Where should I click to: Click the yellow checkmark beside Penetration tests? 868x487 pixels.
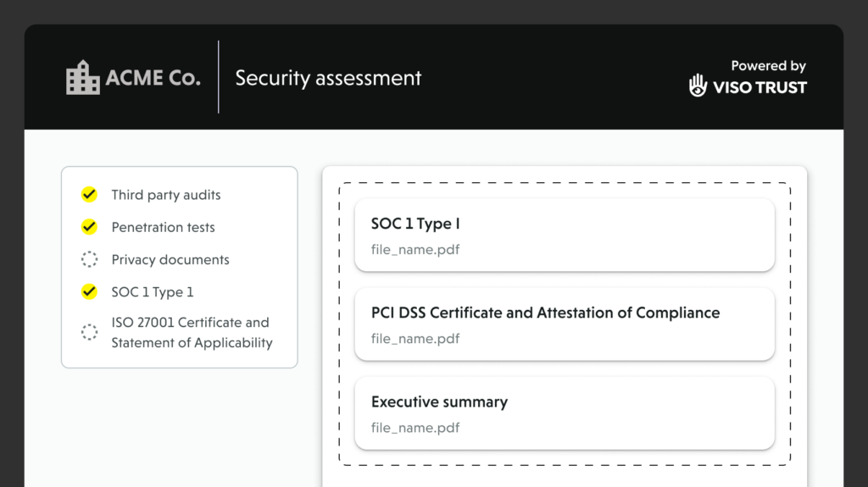click(x=89, y=227)
